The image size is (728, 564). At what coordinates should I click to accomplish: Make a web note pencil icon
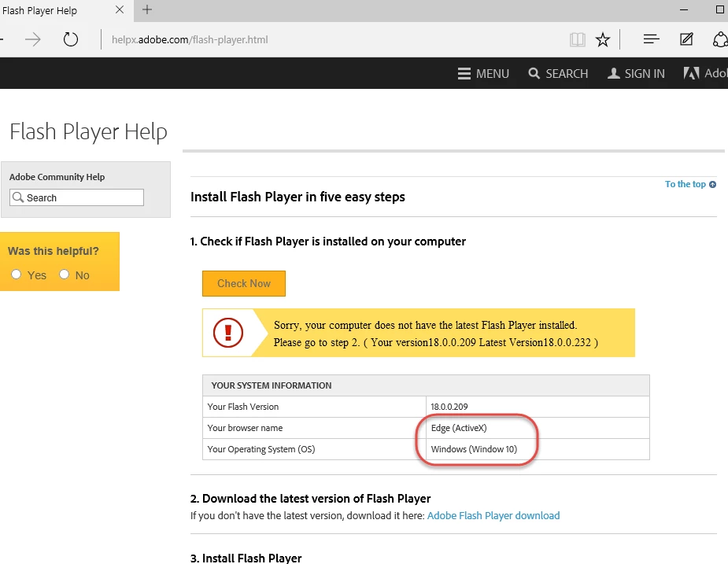point(686,39)
